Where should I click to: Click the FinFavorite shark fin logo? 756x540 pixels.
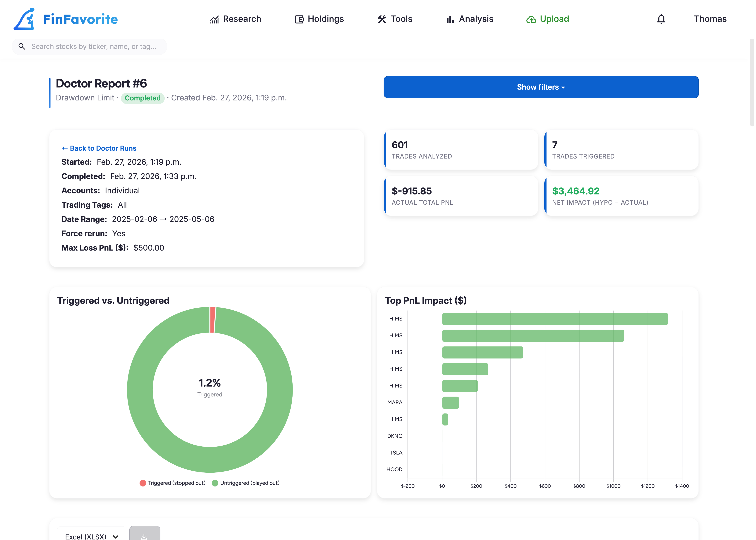pos(24,19)
